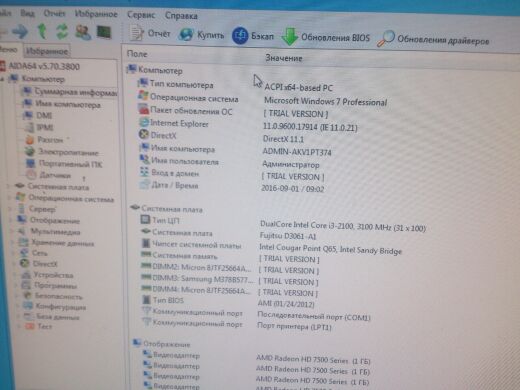Screen dimensions: 520x390
Task: Click the Обновления драйверов button
Action: pos(433,39)
